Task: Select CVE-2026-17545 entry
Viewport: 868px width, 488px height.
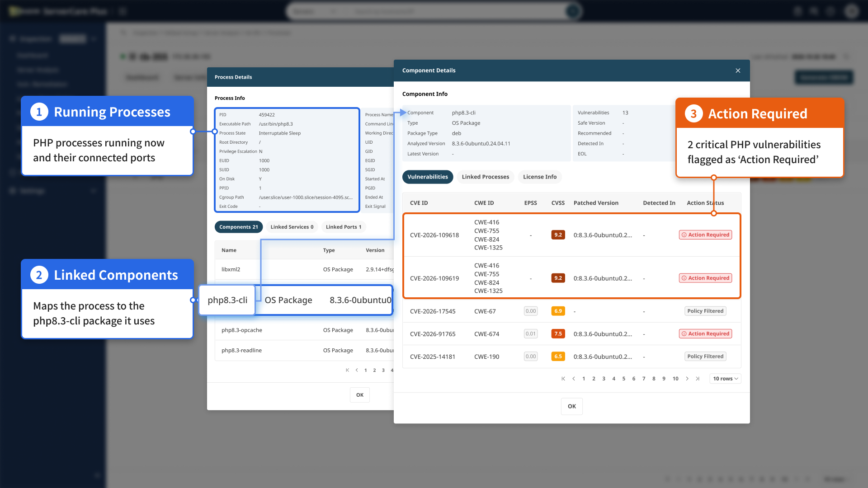Action: pos(433,311)
